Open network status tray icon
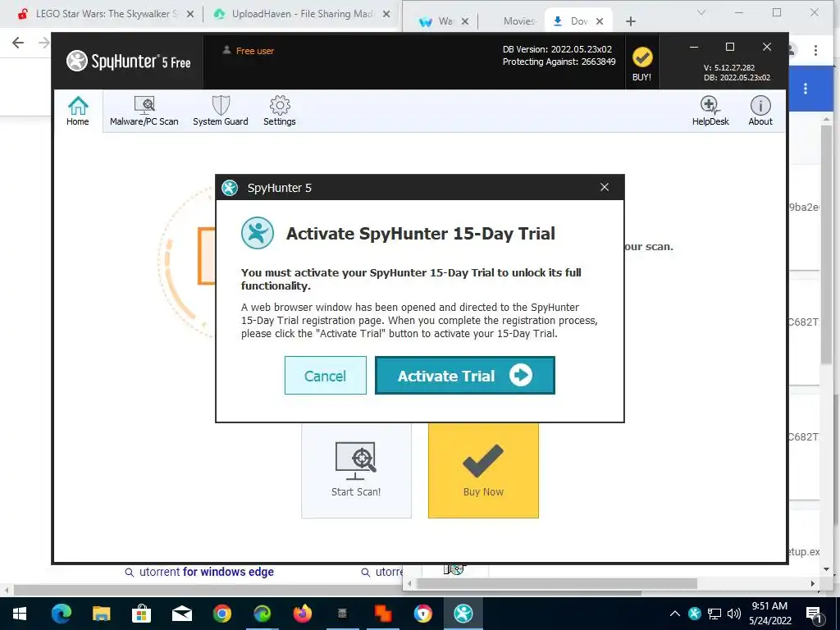The height and width of the screenshot is (630, 840). tap(714, 614)
